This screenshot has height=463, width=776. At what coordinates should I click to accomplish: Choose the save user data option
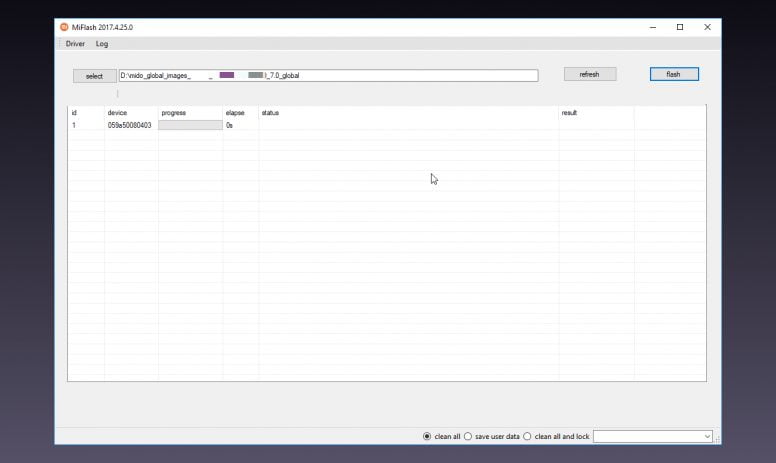click(x=492, y=436)
